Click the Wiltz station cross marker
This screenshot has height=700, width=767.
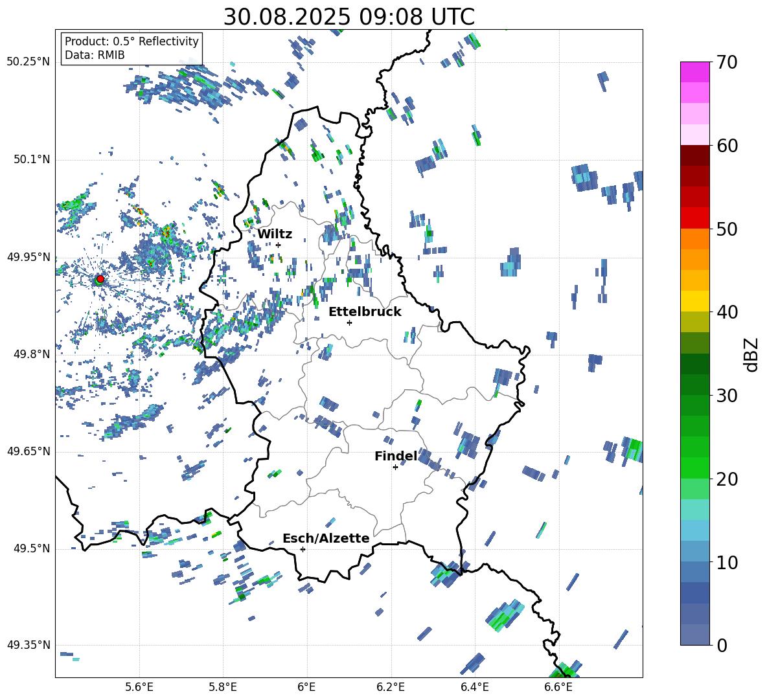(279, 245)
